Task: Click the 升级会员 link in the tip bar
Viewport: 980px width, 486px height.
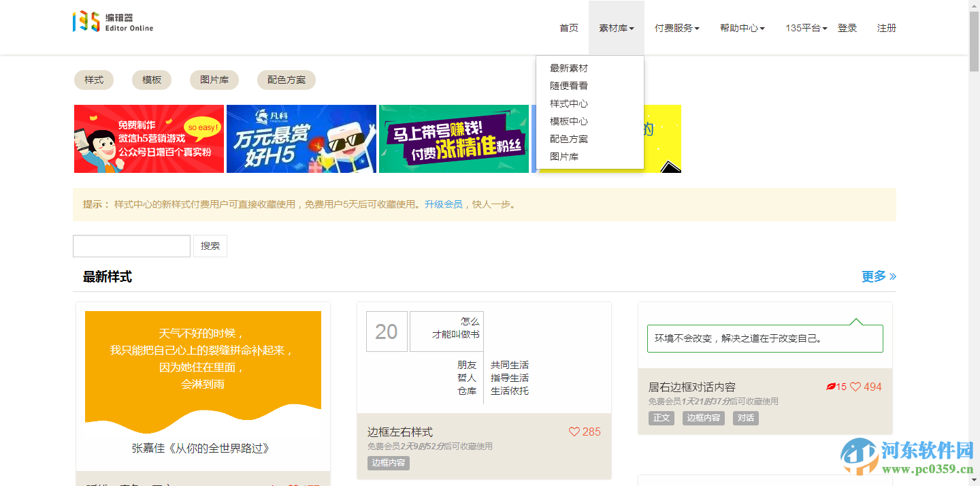Action: tap(444, 204)
